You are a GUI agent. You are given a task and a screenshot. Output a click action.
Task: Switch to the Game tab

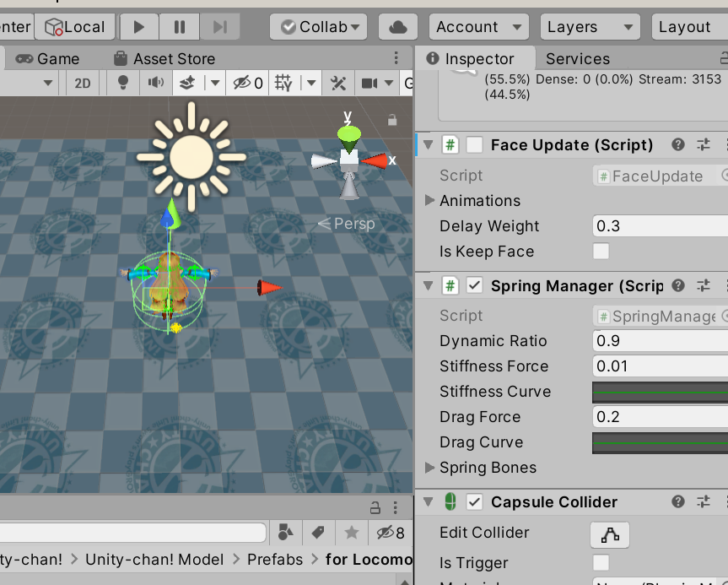click(48, 59)
